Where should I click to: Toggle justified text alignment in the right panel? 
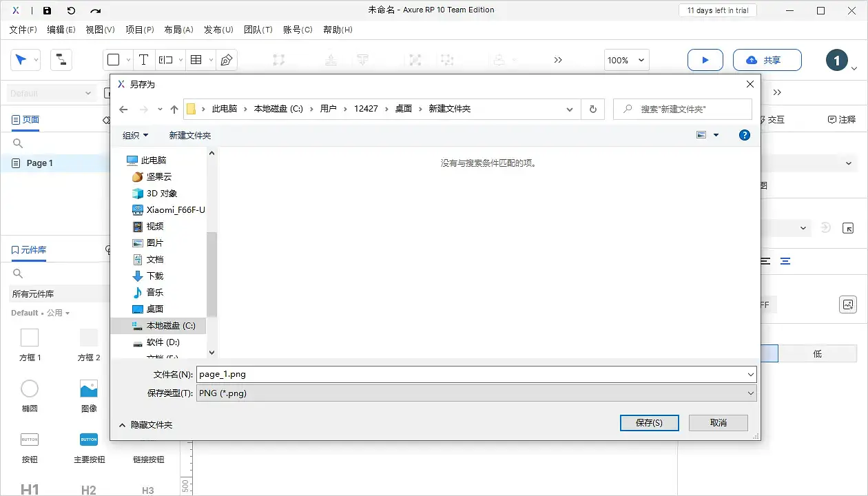tap(785, 261)
